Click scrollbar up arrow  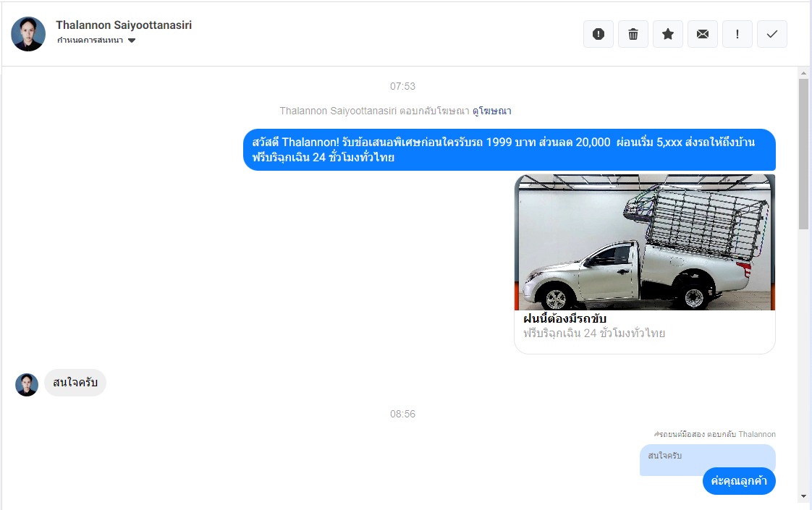804,73
